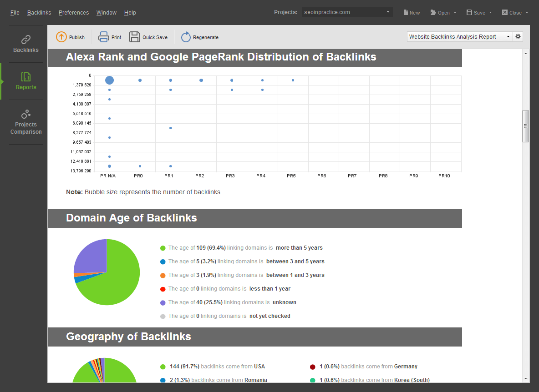Open the Website Backlinks Analysis Report dropdown

click(x=459, y=36)
